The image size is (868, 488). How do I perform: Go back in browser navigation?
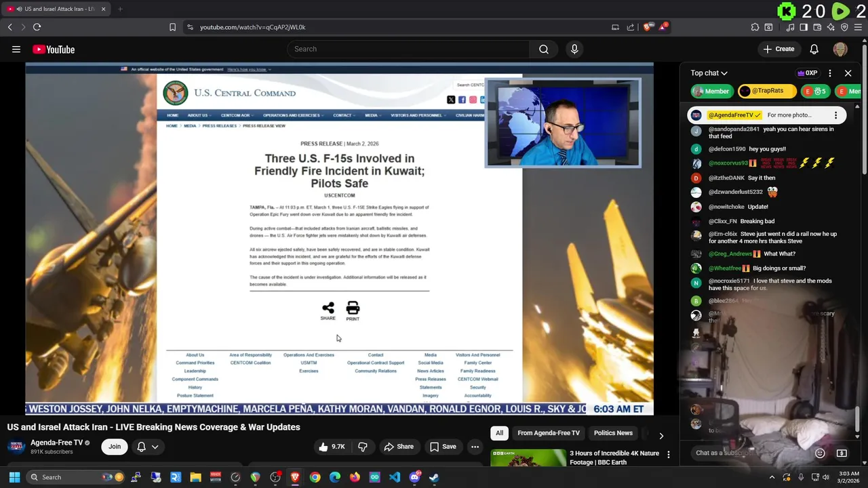[x=9, y=27]
